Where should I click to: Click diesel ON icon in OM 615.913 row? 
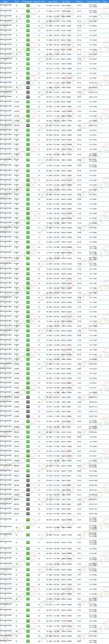[28, 83]
